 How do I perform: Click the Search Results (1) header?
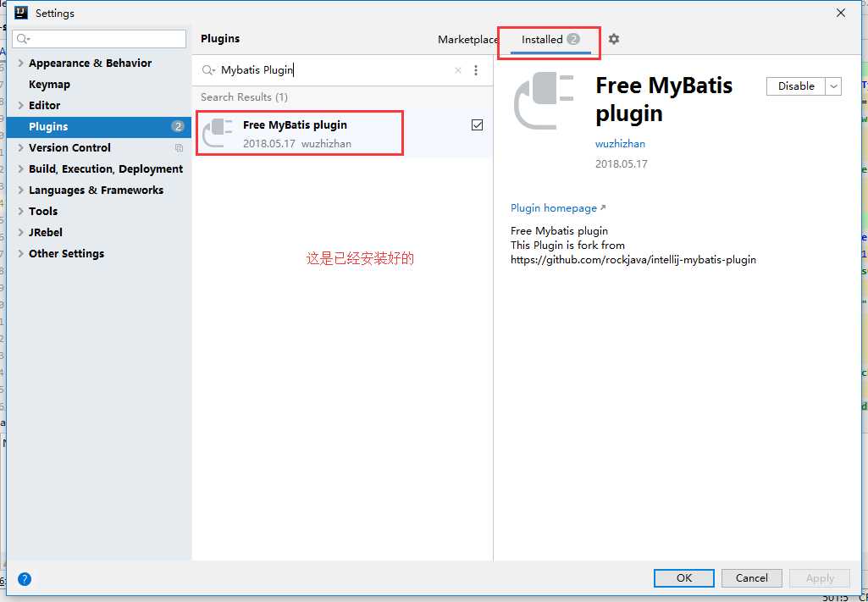coord(244,97)
